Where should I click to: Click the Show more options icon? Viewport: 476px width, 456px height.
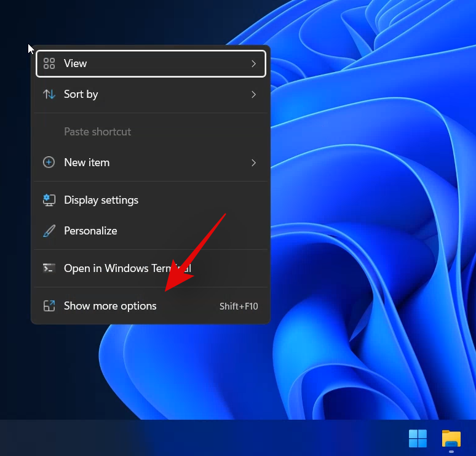[49, 306]
